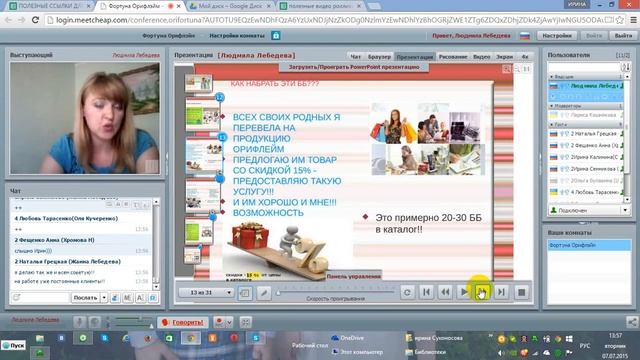This screenshot has height=360, width=640.
Task: Click the Russian flag language icon
Action: click(524, 36)
